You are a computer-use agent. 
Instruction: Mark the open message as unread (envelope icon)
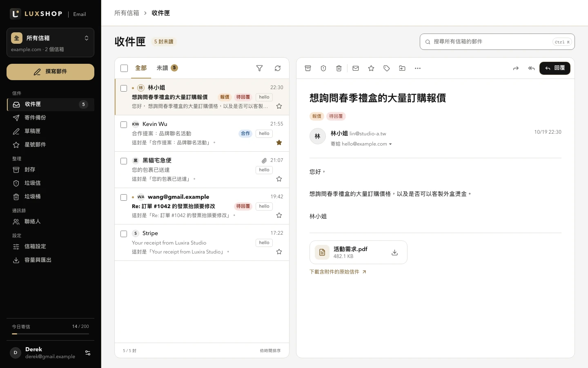(356, 68)
